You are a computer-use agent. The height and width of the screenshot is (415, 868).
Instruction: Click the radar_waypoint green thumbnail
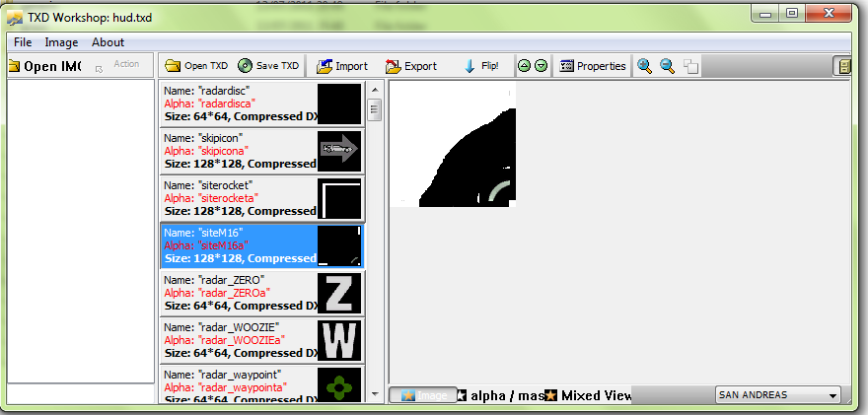pyautogui.click(x=339, y=384)
